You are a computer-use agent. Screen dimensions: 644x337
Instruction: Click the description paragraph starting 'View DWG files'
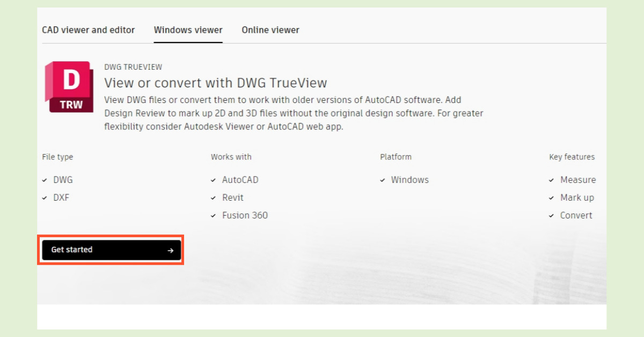click(x=294, y=113)
